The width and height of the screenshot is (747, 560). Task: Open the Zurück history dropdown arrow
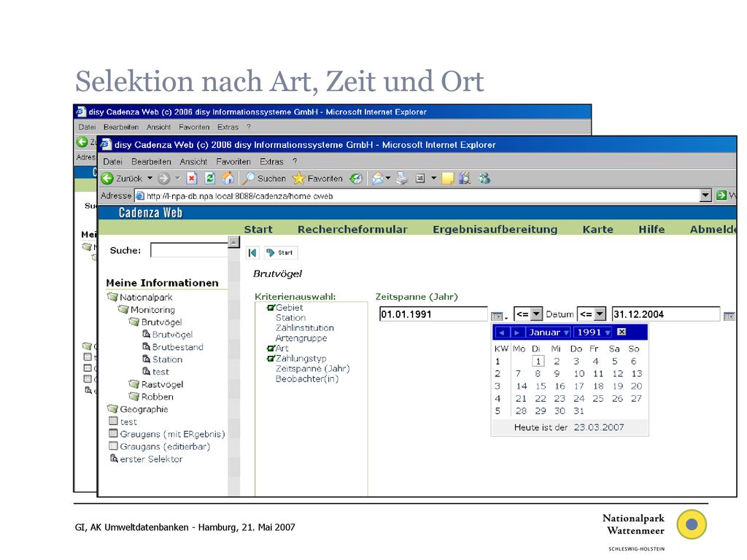[150, 179]
